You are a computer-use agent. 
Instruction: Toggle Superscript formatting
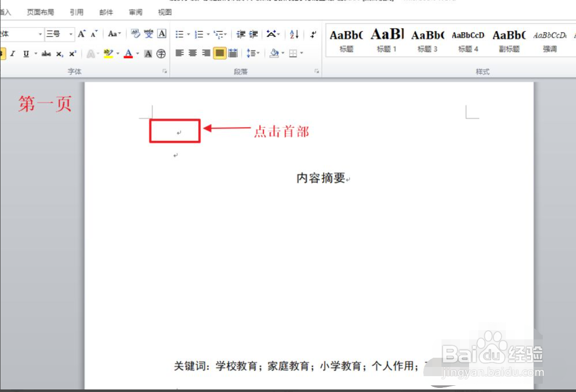(x=73, y=54)
